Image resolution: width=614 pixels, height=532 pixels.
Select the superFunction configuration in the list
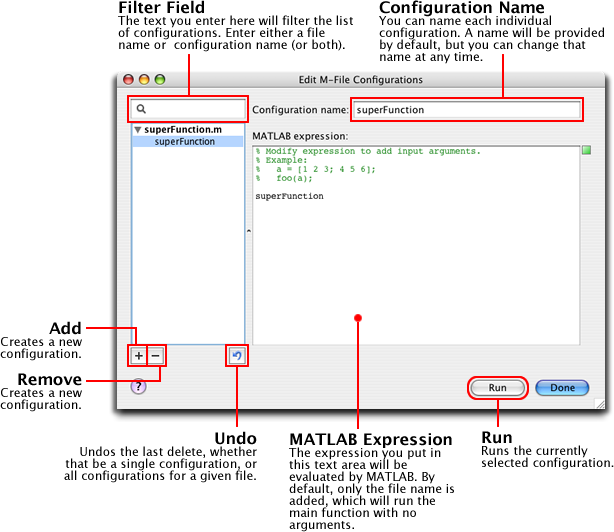184,142
